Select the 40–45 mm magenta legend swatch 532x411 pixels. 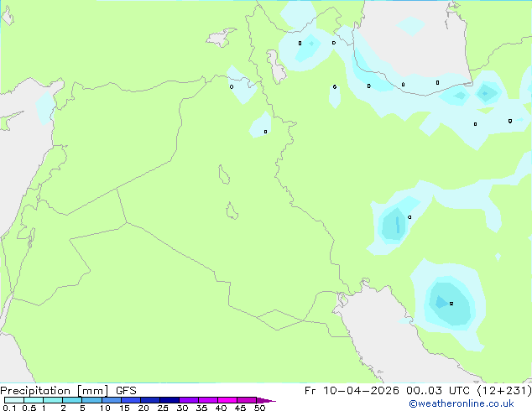click(x=227, y=400)
